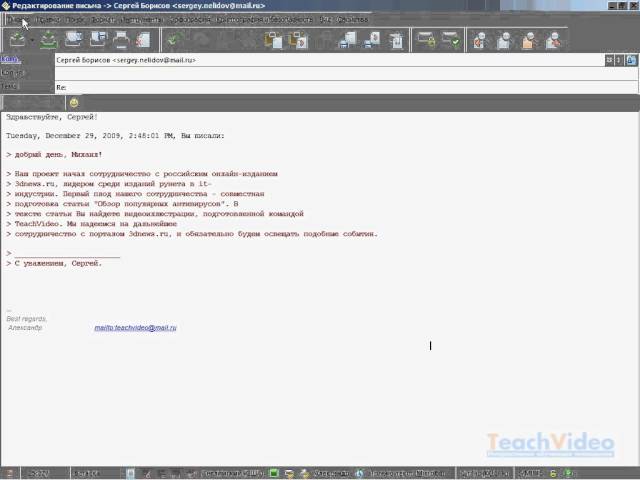The width and height of the screenshot is (640, 480).
Task: Click the green circular icon at bottom right
Action: [568, 473]
